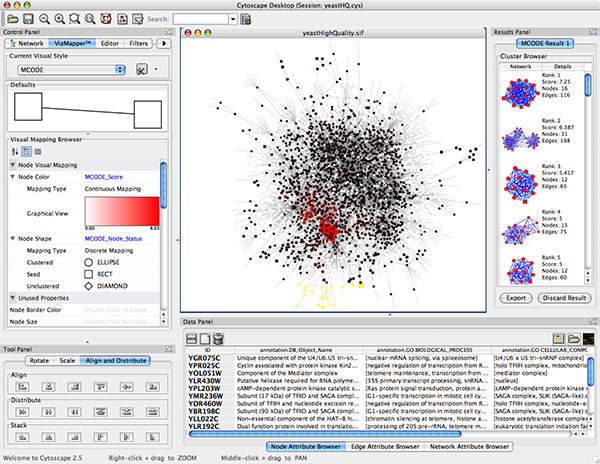Viewport: 600px width, 464px height.
Task: Click the sort alphabetically icon in Visual Mapping Browser
Action: (14, 151)
